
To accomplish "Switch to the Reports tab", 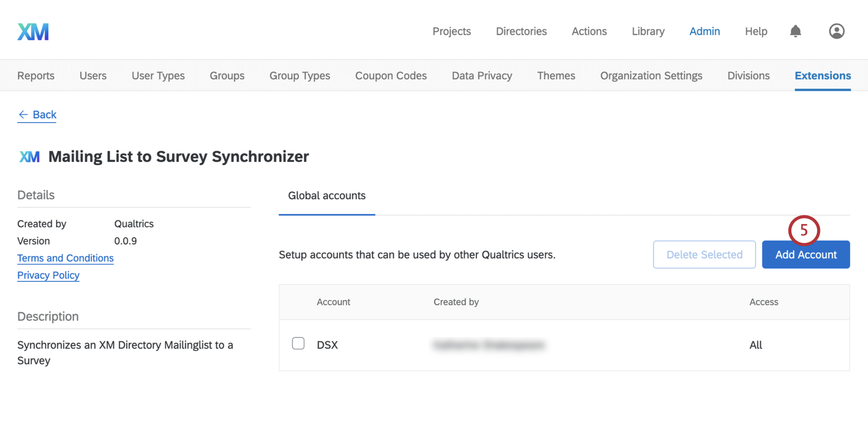I will tap(36, 76).
